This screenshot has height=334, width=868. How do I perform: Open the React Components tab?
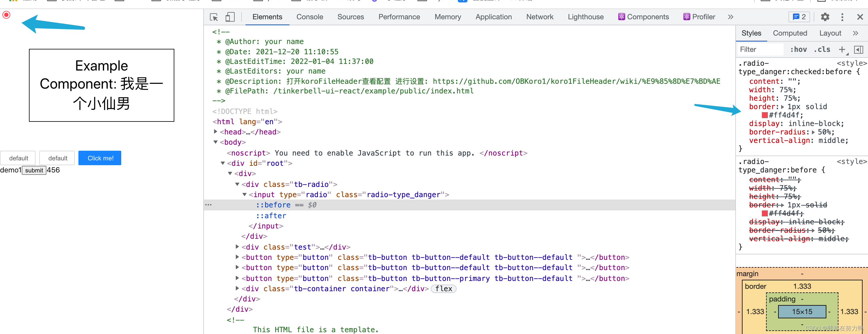point(644,17)
